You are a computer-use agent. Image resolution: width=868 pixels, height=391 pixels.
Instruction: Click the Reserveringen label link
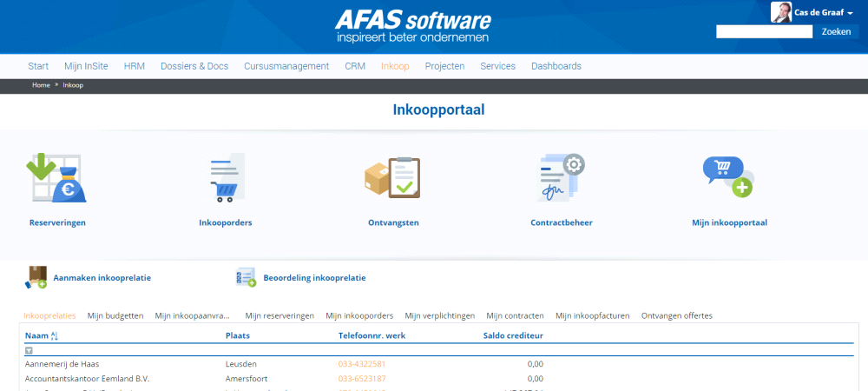[x=57, y=222]
